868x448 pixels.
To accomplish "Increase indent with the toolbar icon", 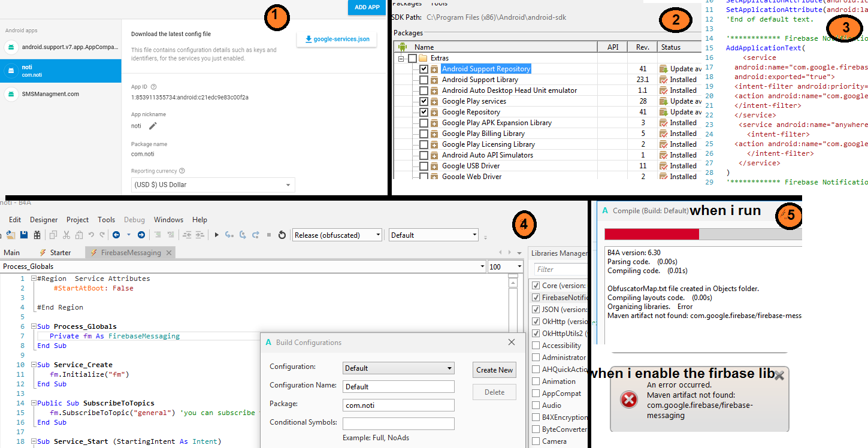I will point(200,235).
